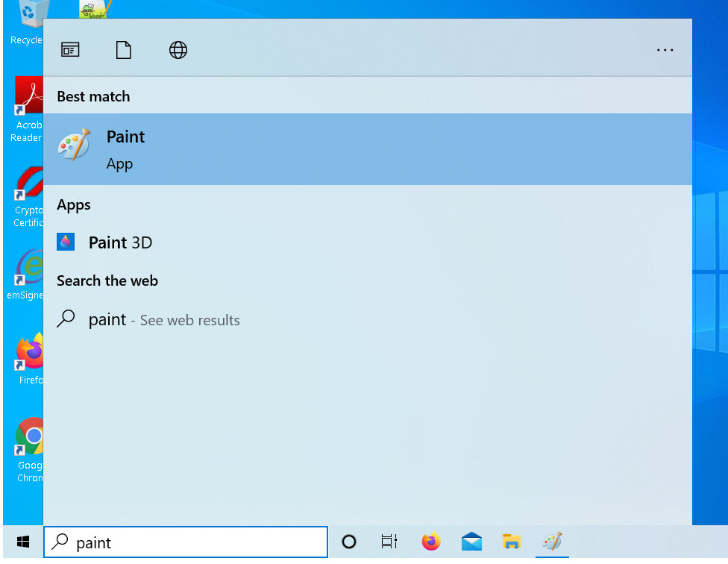The image size is (728, 564).
Task: Click the search box containing 'paint'
Action: coord(186,542)
